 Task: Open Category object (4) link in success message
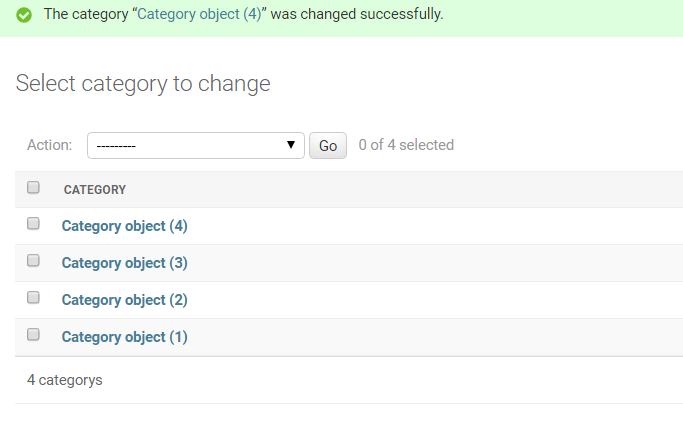click(199, 14)
